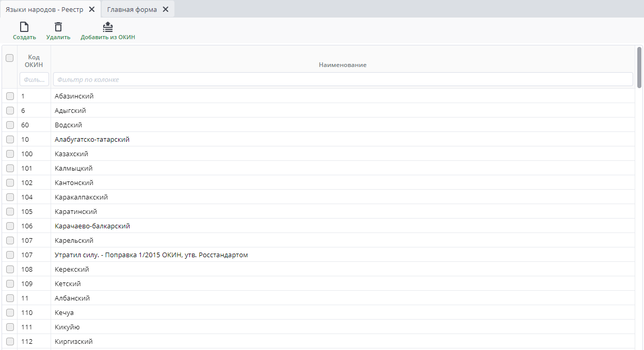Click the Удалить trash icon
The image size is (644, 350).
58,27
